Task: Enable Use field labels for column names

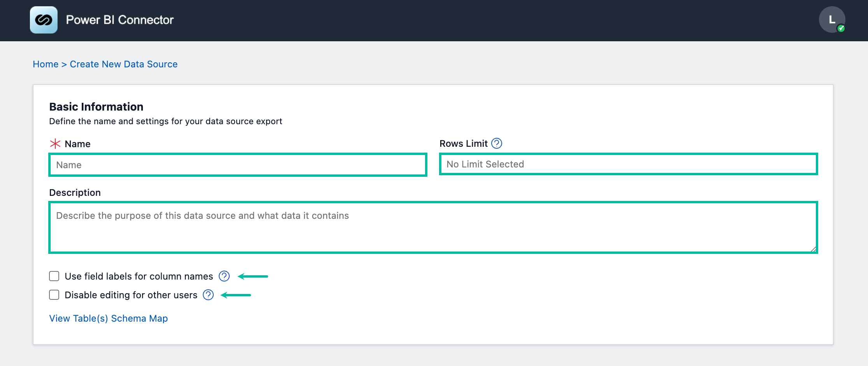Action: 54,276
